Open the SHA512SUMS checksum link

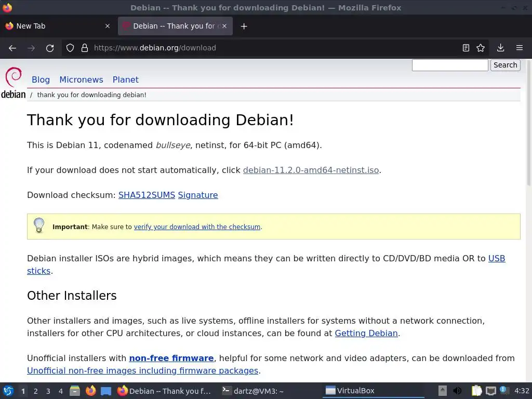(x=147, y=195)
